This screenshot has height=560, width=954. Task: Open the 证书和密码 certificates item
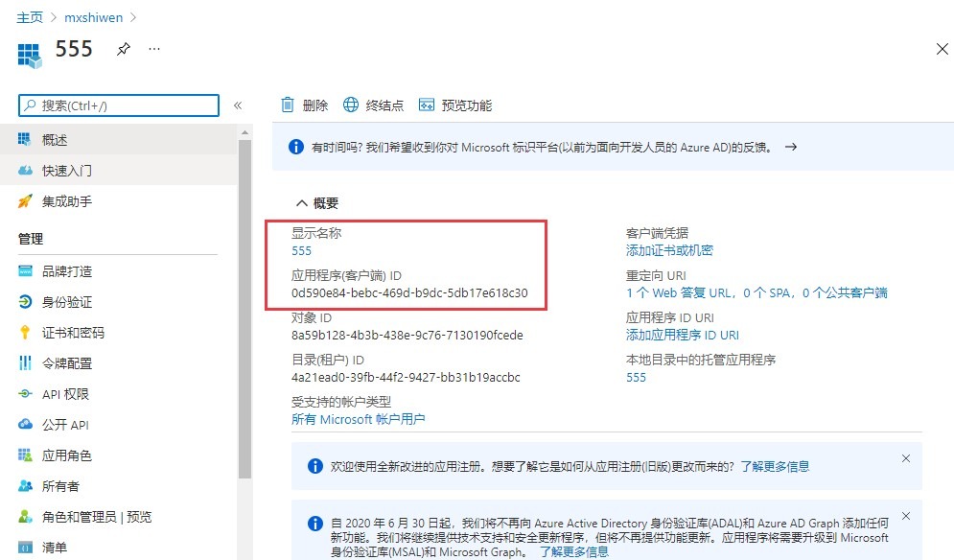point(119,333)
